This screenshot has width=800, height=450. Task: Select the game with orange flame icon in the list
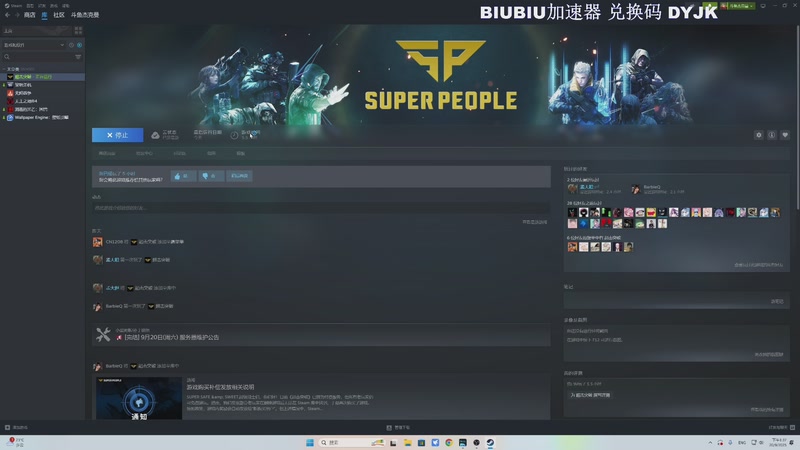[x=43, y=93]
